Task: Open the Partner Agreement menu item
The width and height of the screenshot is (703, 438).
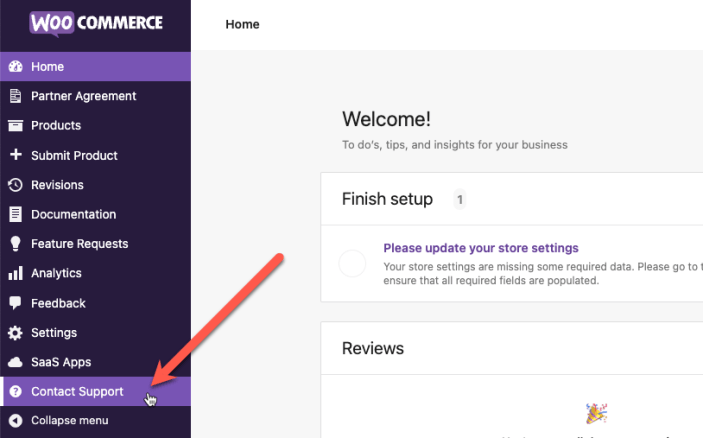Action: pyautogui.click(x=95, y=96)
